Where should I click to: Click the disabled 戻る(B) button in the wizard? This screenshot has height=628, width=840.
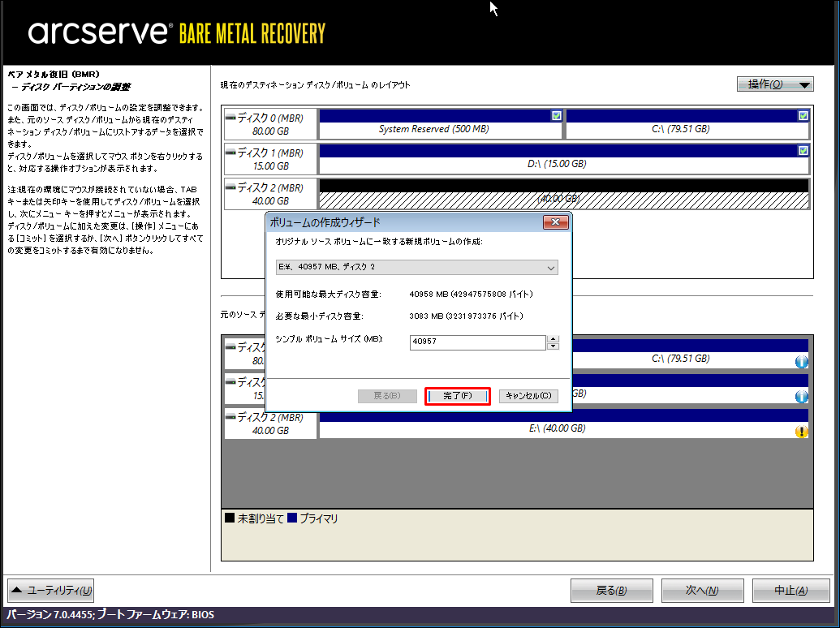click(387, 396)
